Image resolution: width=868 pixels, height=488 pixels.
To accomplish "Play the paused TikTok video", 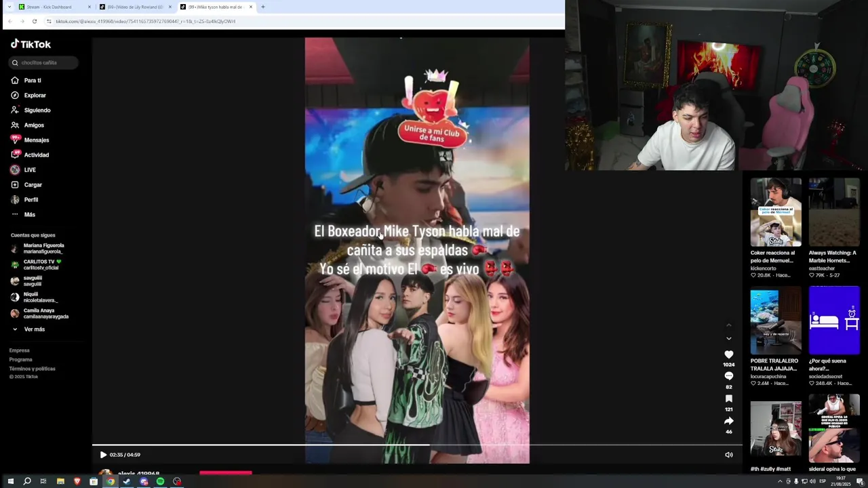I will pyautogui.click(x=103, y=455).
